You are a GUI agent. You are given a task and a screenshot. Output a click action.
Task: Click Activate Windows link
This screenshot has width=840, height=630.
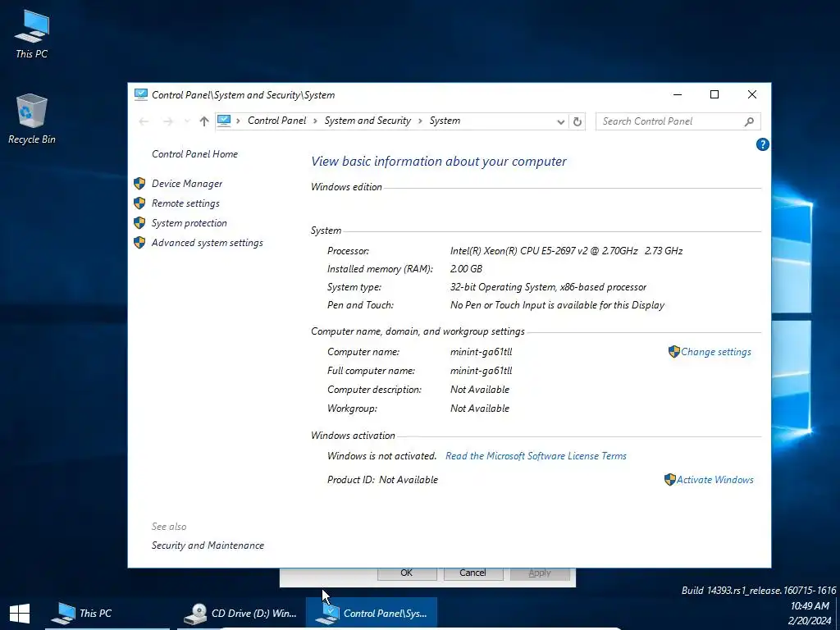(x=714, y=479)
